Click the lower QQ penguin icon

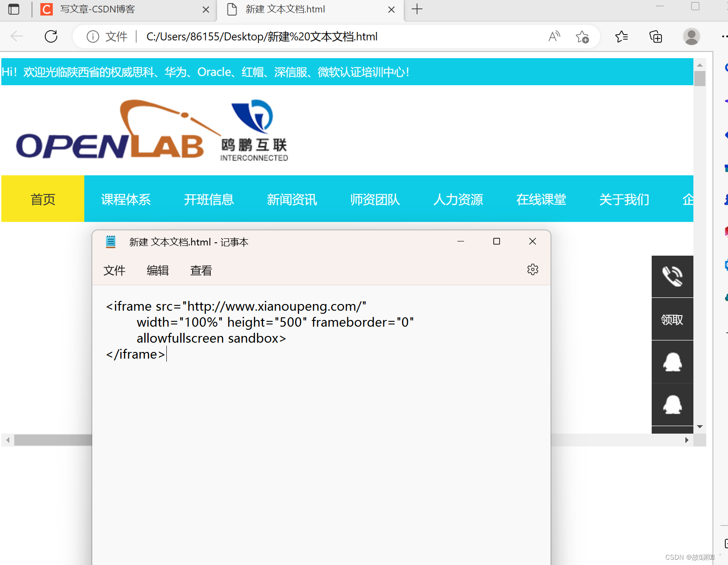pos(673,404)
